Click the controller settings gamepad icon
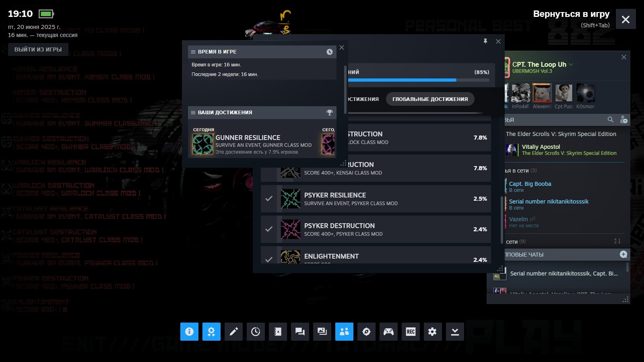Viewport: 644px width, 362px height. tap(388, 331)
